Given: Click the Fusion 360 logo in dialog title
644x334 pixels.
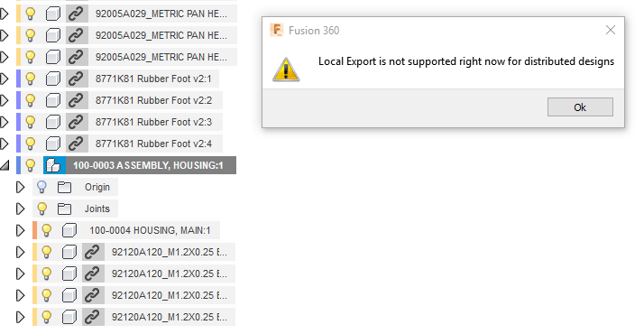Looking at the screenshot, I should (277, 30).
